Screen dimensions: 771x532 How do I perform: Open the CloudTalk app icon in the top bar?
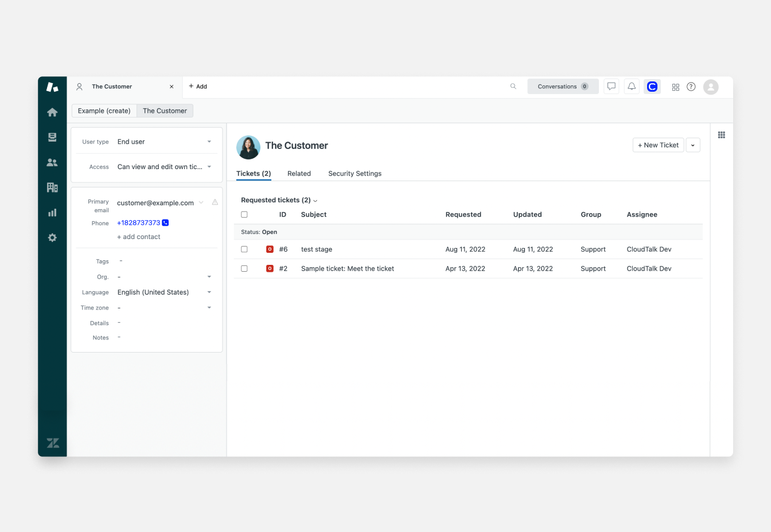tap(652, 86)
